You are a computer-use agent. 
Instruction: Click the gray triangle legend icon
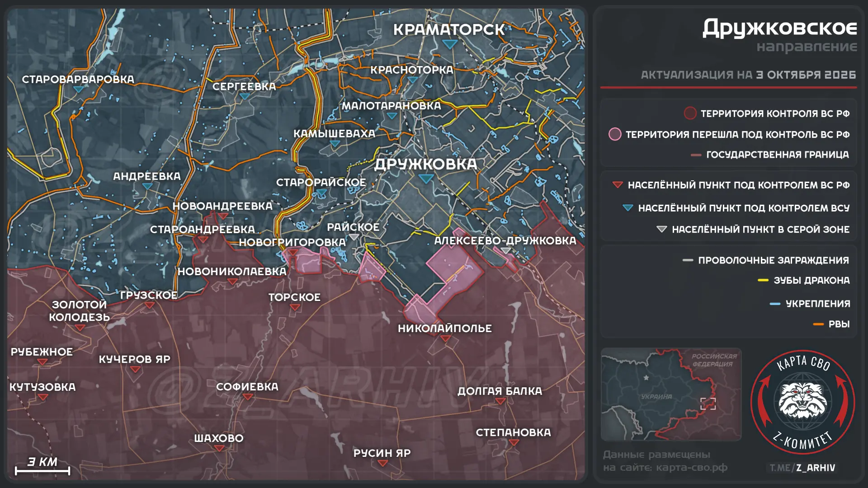tap(661, 229)
